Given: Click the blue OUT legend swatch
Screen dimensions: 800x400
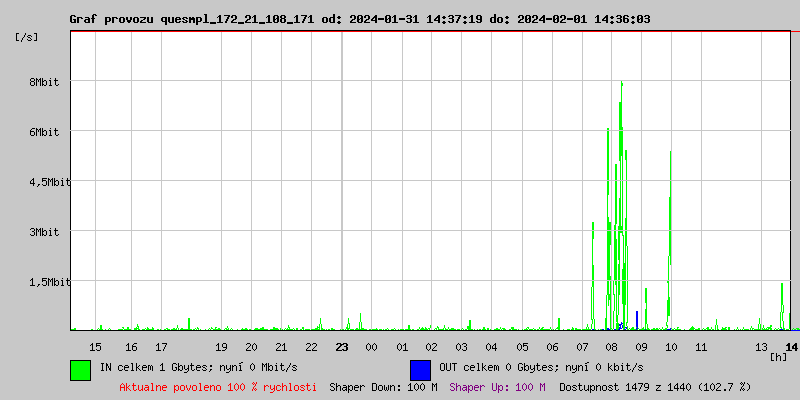Looking at the screenshot, I should (x=420, y=369).
